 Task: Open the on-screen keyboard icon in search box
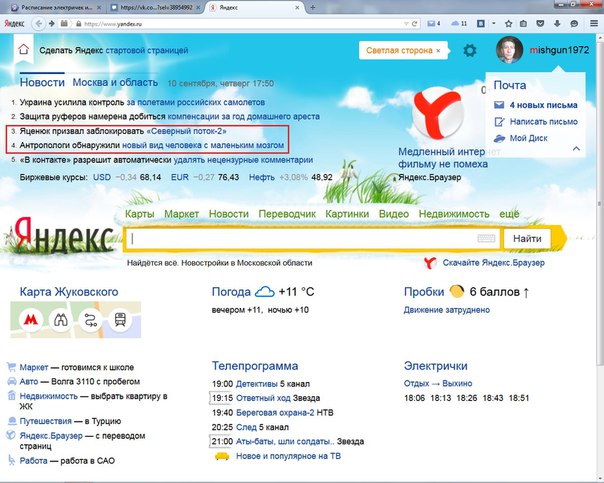pyautogui.click(x=486, y=238)
